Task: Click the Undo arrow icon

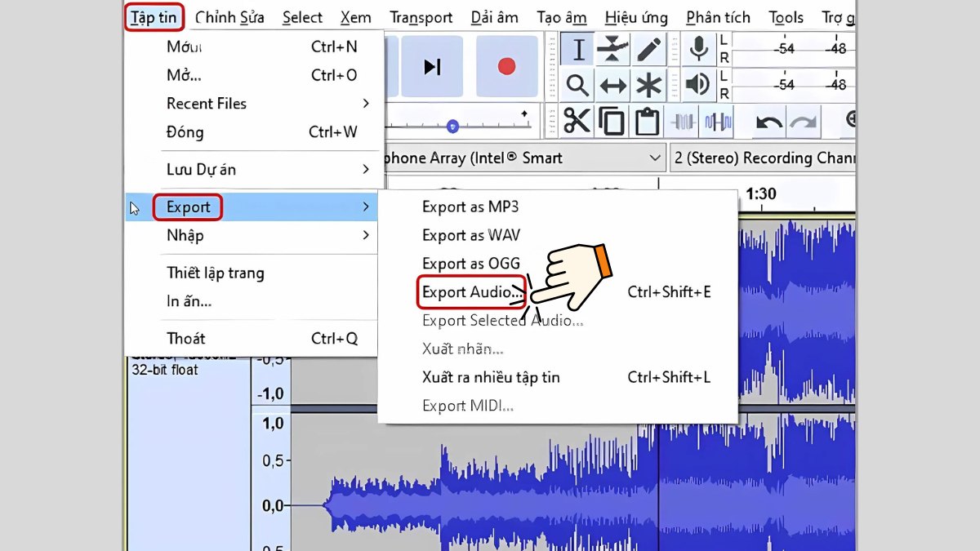Action: pyautogui.click(x=768, y=122)
